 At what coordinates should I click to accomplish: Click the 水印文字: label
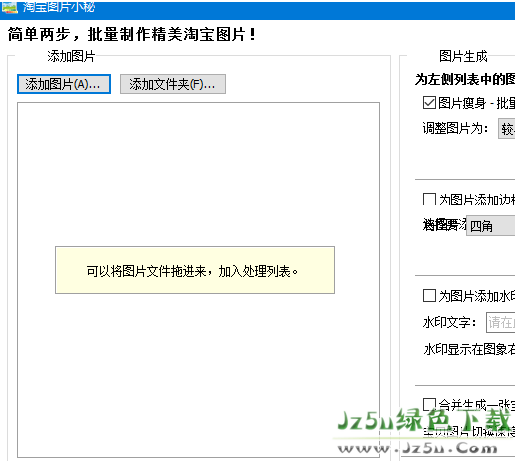pyautogui.click(x=450, y=322)
